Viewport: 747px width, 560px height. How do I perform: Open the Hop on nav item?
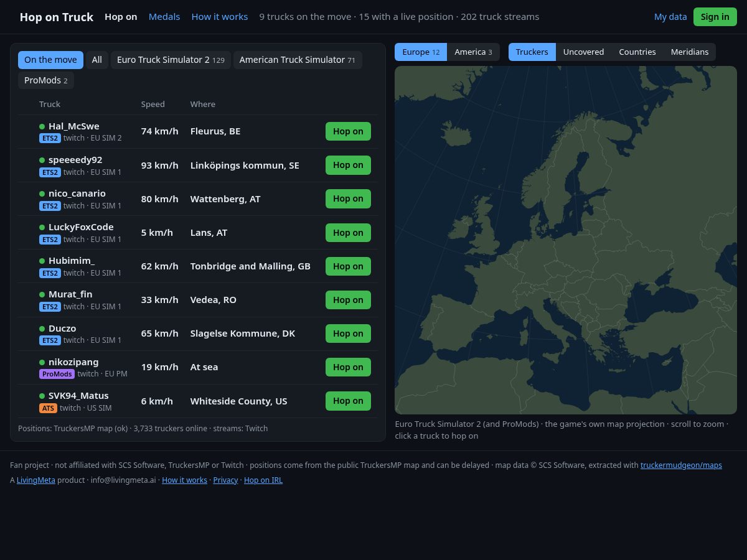click(121, 17)
